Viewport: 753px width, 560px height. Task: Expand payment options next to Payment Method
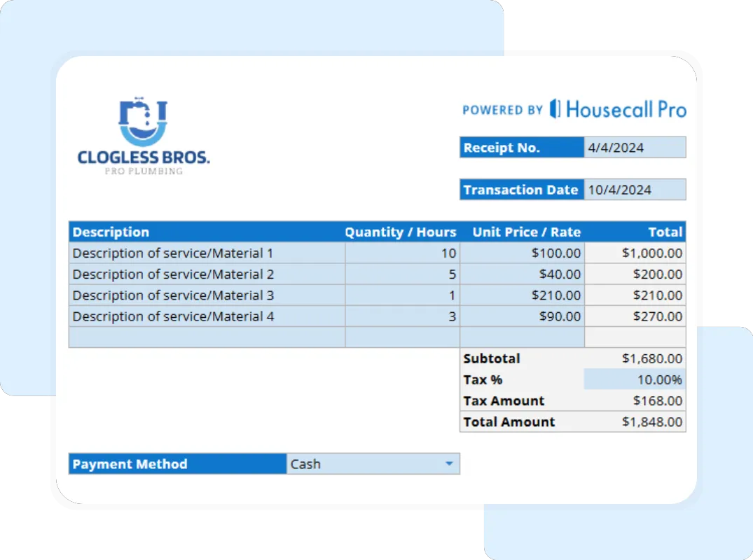(x=450, y=463)
